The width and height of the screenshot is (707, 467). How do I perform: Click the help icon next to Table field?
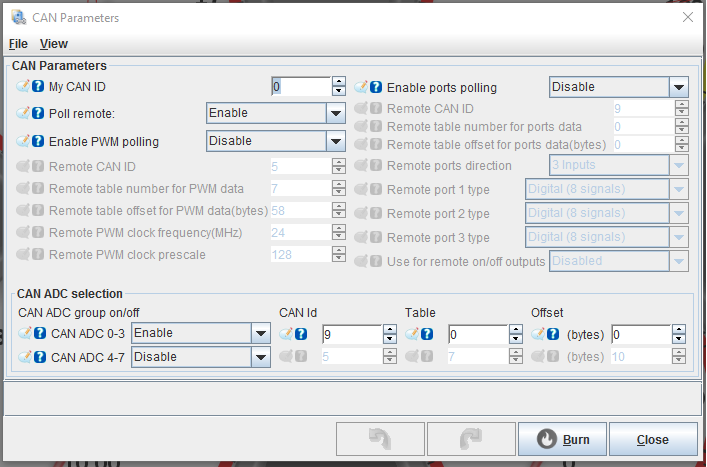click(427, 333)
